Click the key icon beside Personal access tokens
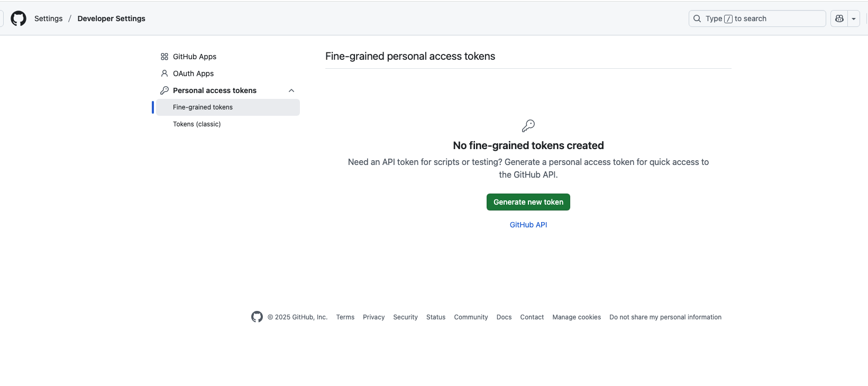 pos(165,90)
